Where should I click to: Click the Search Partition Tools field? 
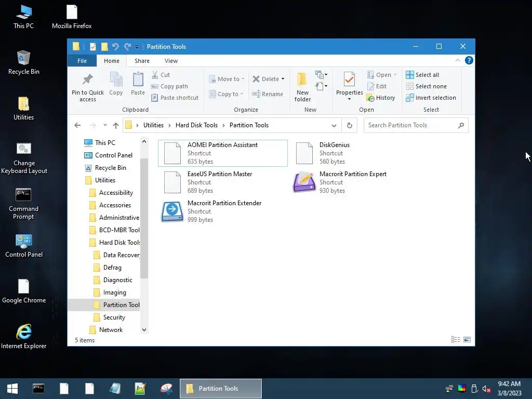(416, 125)
